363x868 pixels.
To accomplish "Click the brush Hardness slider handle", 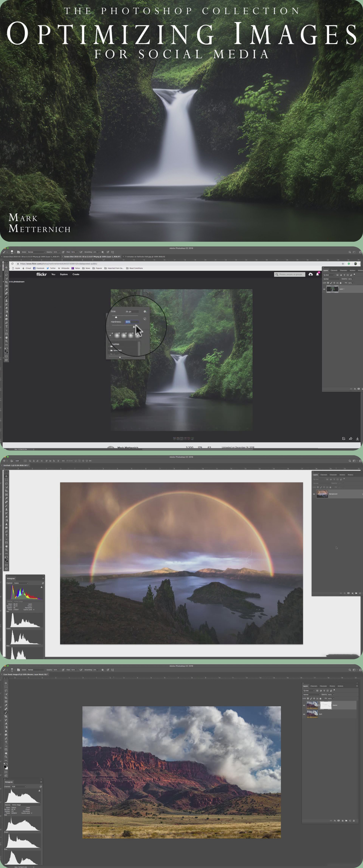I will pyautogui.click(x=134, y=327).
